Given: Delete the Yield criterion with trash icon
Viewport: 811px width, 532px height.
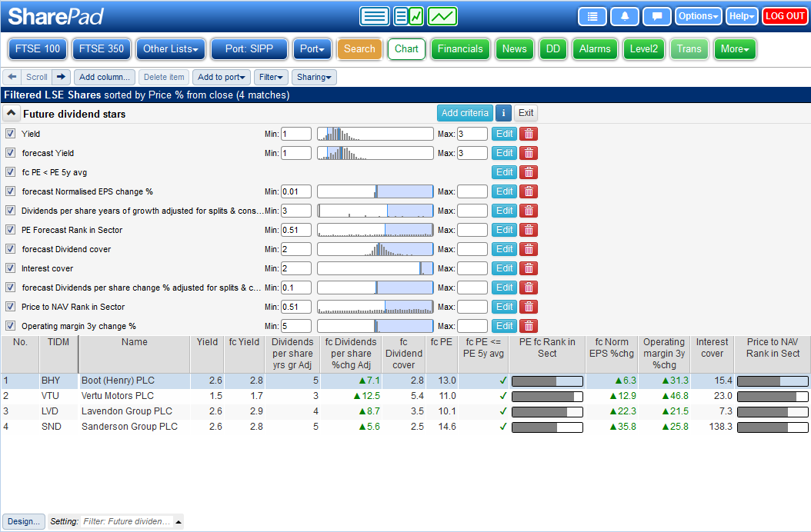Looking at the screenshot, I should click(x=528, y=134).
